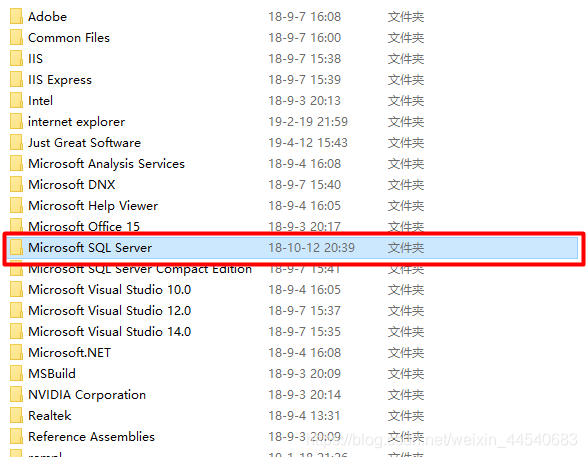Viewport: 587px width, 458px height.
Task: Click 文件夹 type in Microsoft SQL Server row
Action: point(406,247)
